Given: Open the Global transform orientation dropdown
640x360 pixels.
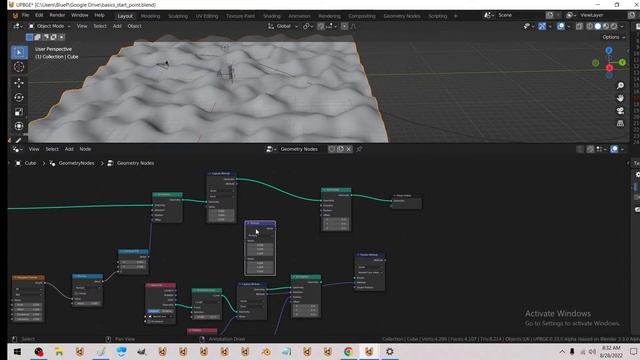Looking at the screenshot, I should (283, 26).
